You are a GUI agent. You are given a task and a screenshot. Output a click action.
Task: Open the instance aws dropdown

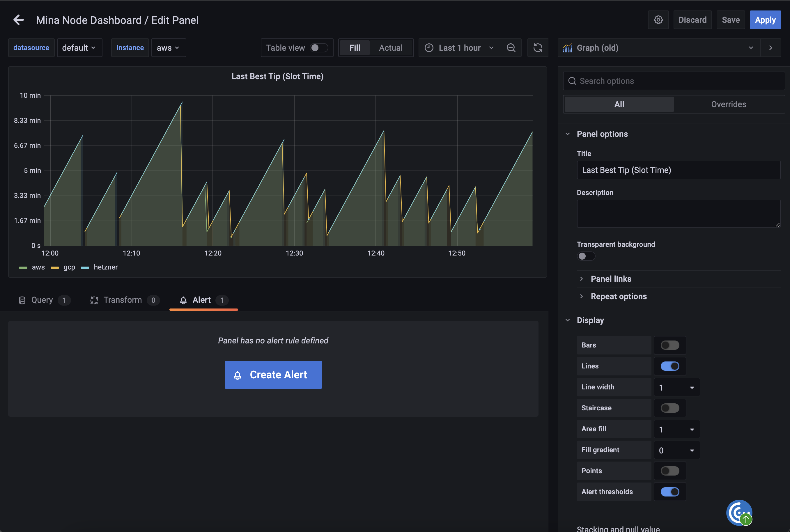[168, 48]
